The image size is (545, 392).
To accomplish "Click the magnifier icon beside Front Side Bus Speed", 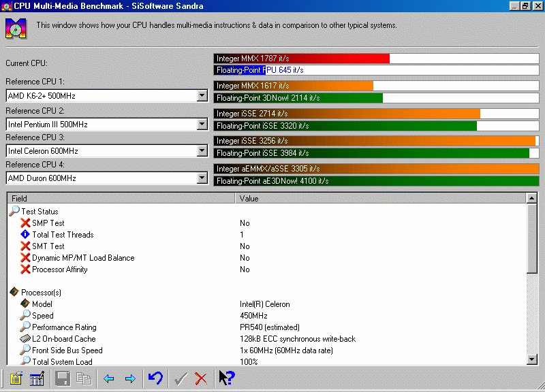I will click(x=25, y=350).
